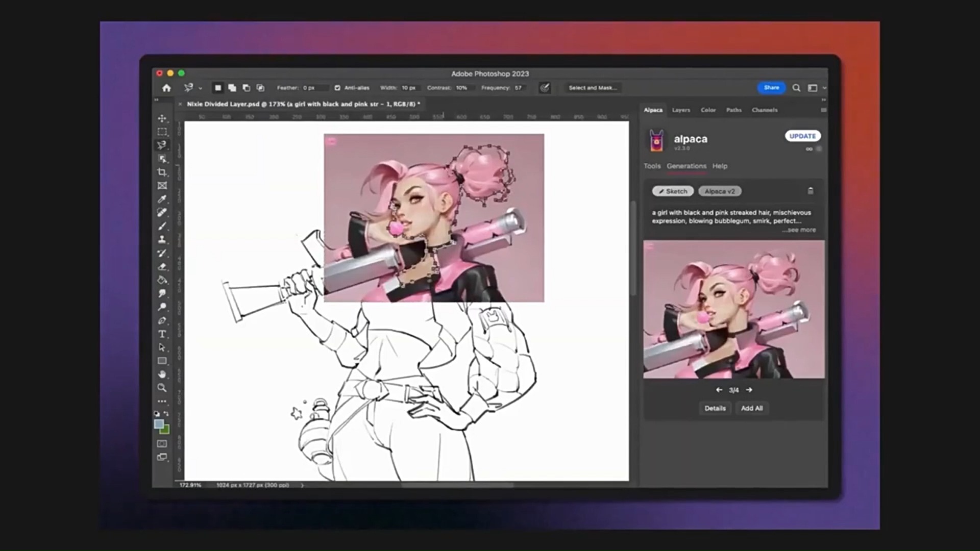The height and width of the screenshot is (551, 980).
Task: Click the background color swatch
Action: [165, 430]
